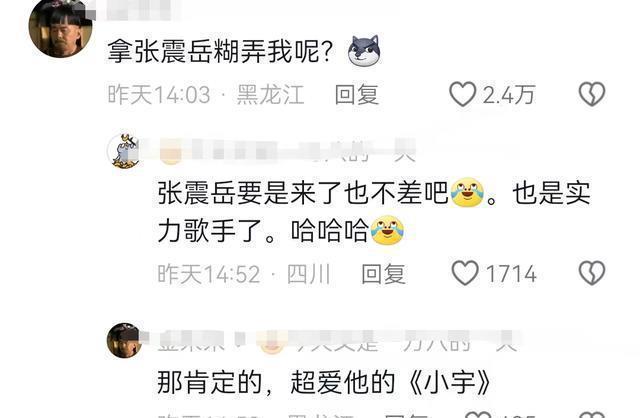Reply to the 四川 user's comment

click(383, 273)
